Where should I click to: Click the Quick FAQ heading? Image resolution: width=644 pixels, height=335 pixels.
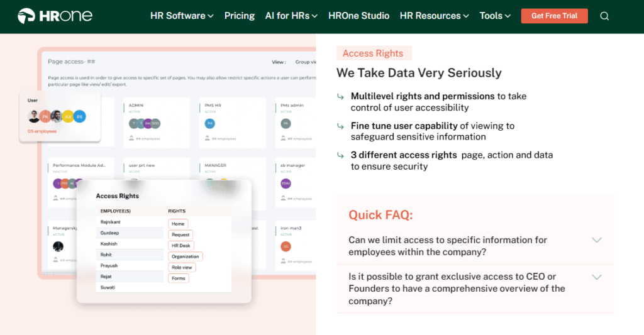click(380, 215)
